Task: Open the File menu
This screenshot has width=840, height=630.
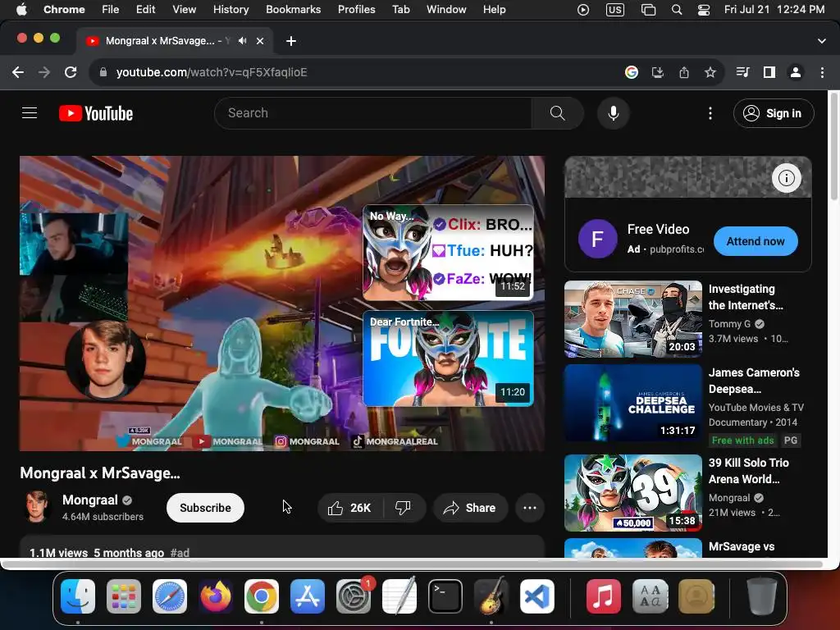Action: (x=111, y=9)
